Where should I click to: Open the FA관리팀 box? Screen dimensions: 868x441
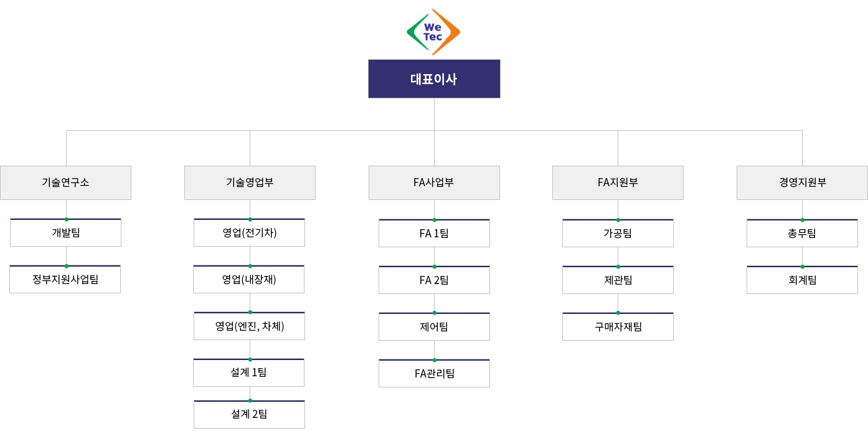(x=434, y=373)
